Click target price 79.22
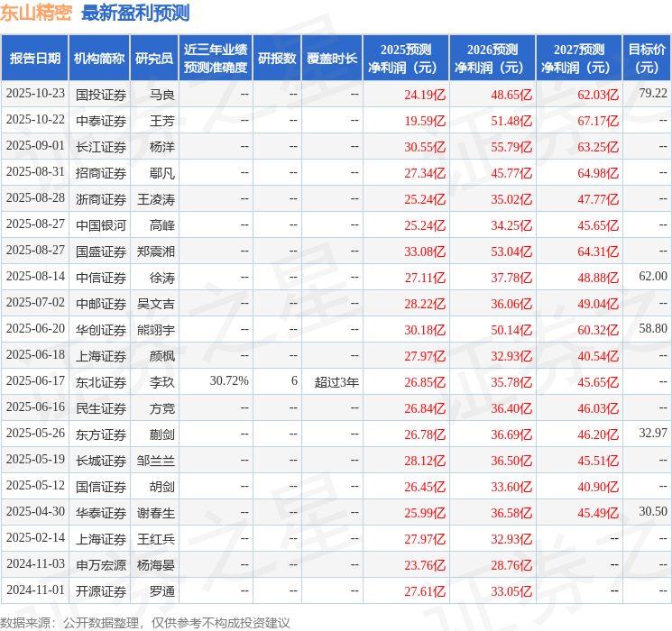 tap(653, 93)
